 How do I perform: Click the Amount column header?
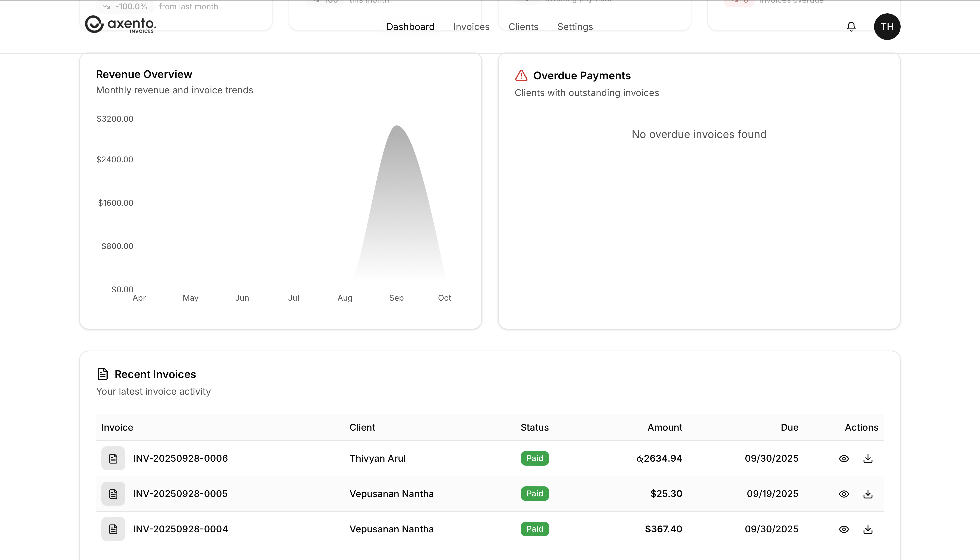pyautogui.click(x=665, y=427)
